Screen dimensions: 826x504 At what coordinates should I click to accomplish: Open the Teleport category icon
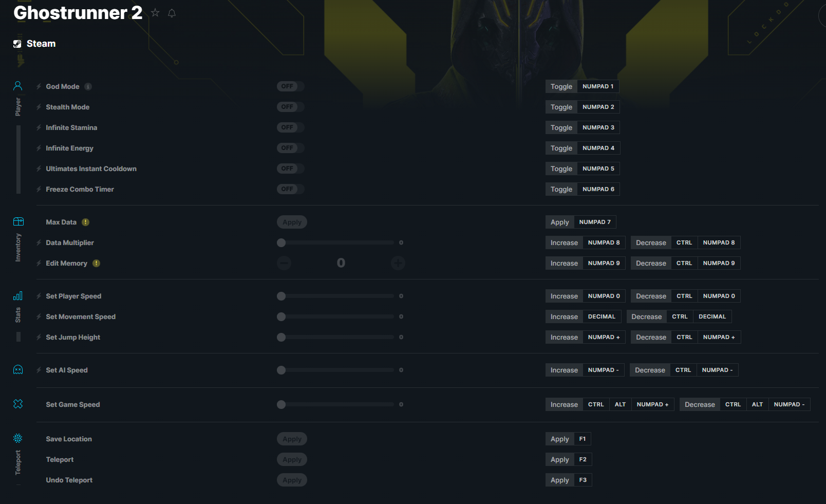18,438
